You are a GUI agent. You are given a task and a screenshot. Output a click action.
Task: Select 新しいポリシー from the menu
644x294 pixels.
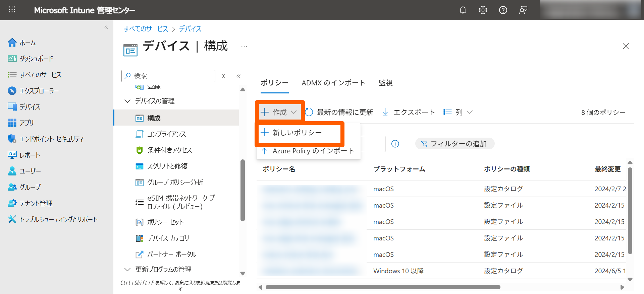(297, 133)
